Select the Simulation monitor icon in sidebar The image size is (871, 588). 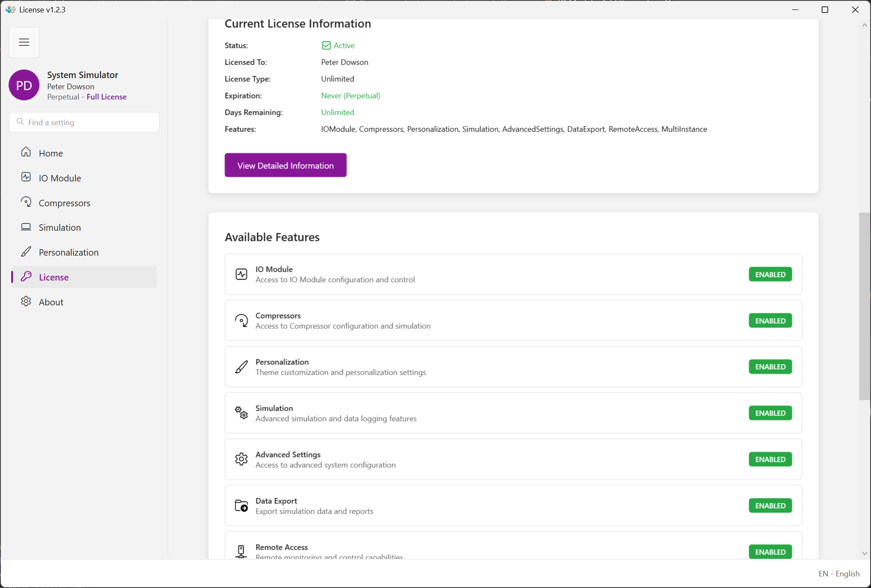point(26,227)
